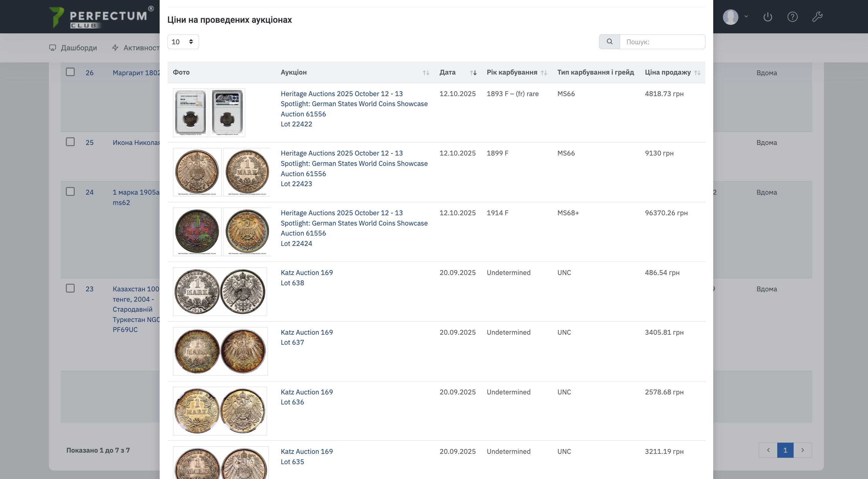Sort by Рік карбування column arrows

pyautogui.click(x=544, y=73)
